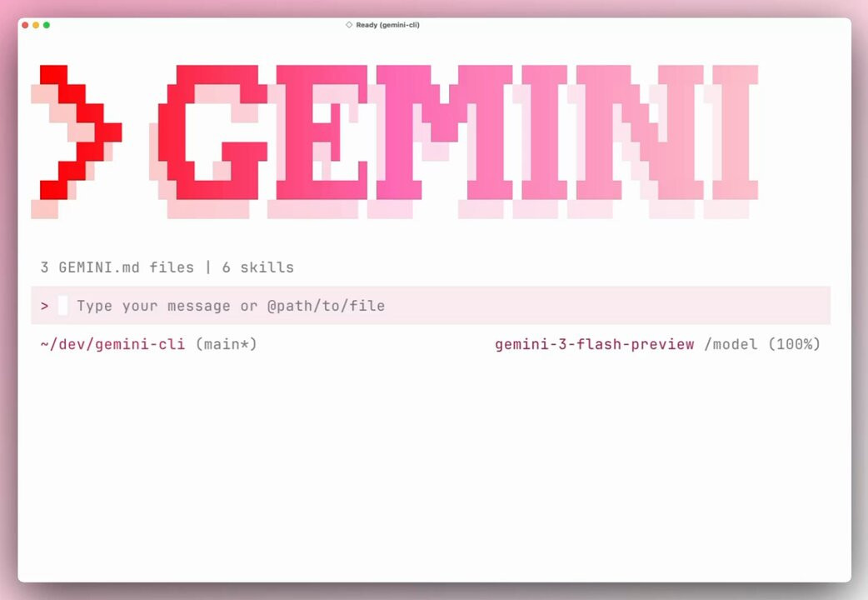The image size is (868, 600).
Task: Click the 'Ready (gemini-cli)' window title
Action: pyautogui.click(x=387, y=25)
